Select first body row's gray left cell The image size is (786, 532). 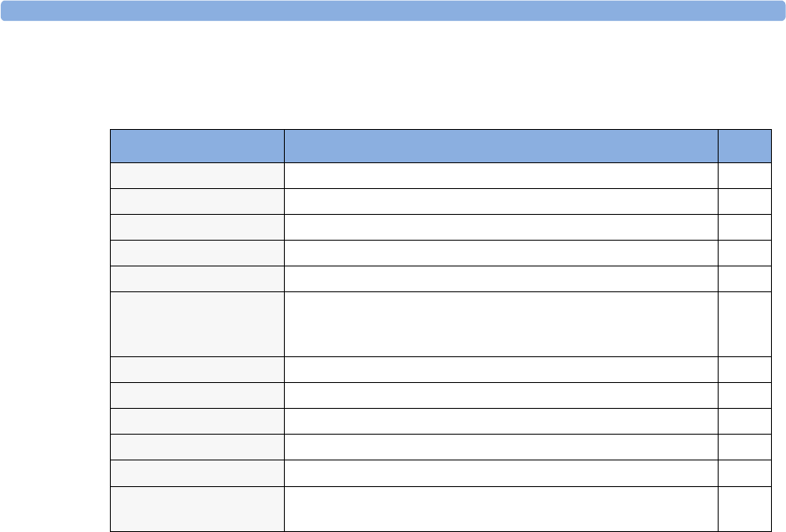pyautogui.click(x=196, y=175)
